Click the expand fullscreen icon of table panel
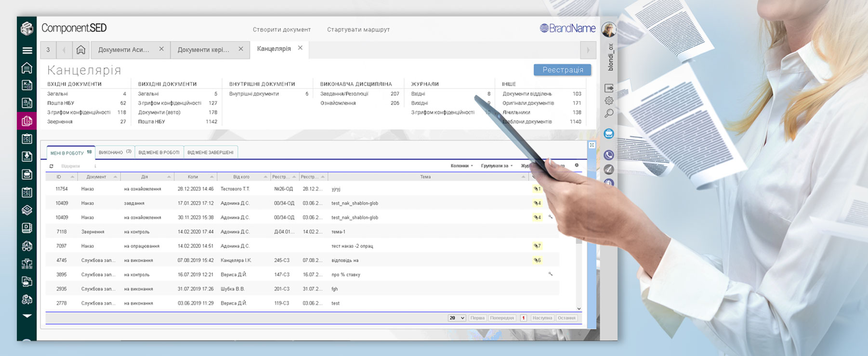Screen dimensions: 868x356 click(592, 145)
